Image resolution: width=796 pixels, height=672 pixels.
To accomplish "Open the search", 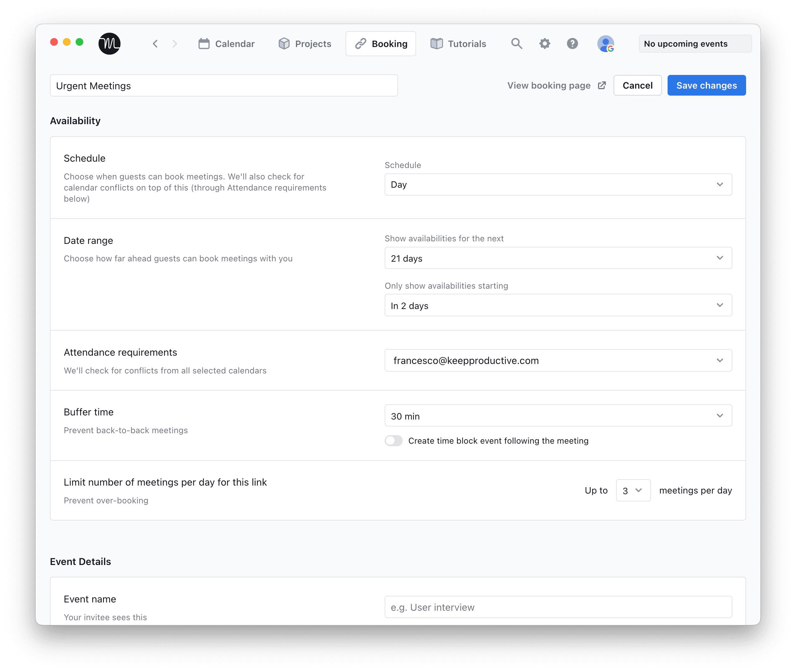I will [517, 44].
